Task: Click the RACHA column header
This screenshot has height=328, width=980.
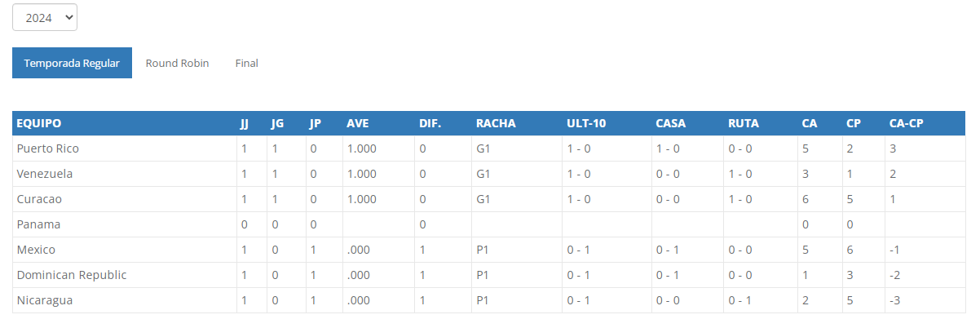Action: pos(496,123)
